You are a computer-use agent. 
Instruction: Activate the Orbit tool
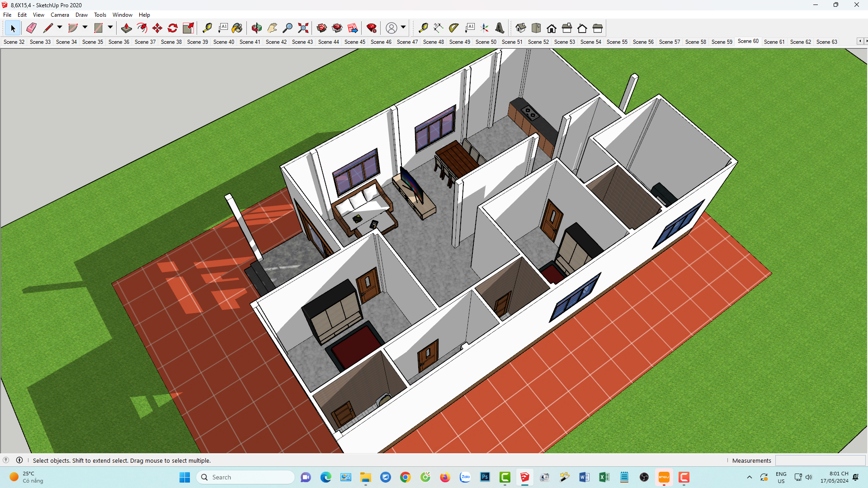point(256,28)
